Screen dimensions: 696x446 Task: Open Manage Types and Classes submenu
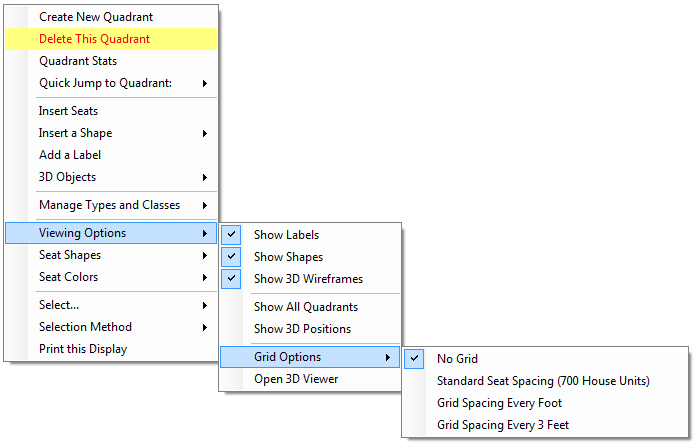pyautogui.click(x=109, y=205)
